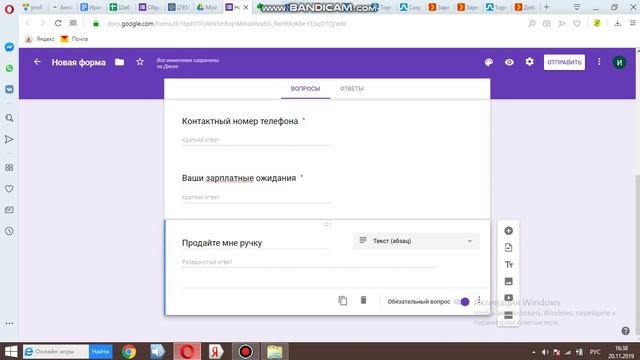Switch to the ОТВЕТЫ tab
640x360 pixels.
351,89
